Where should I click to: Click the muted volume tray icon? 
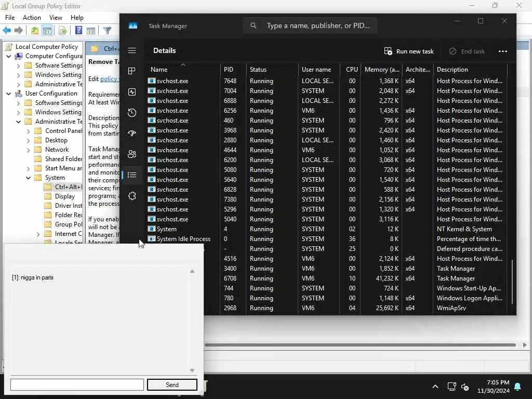click(465, 387)
